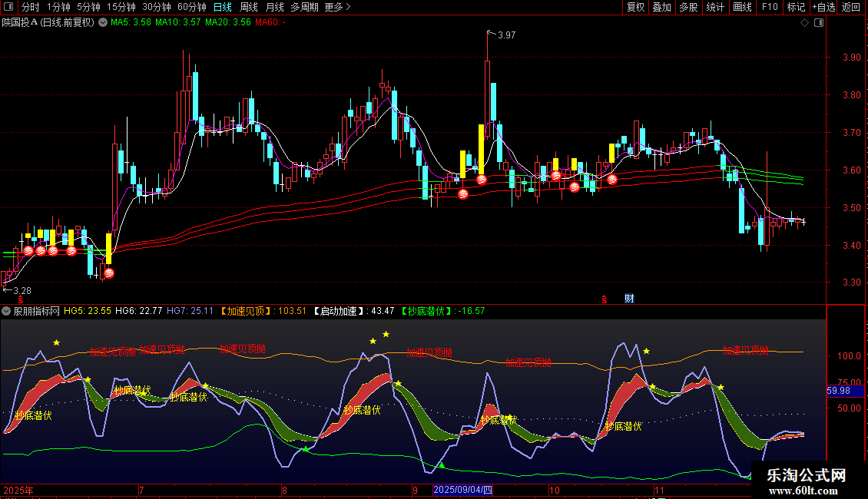Click the 3.28 low price label

tap(22, 290)
